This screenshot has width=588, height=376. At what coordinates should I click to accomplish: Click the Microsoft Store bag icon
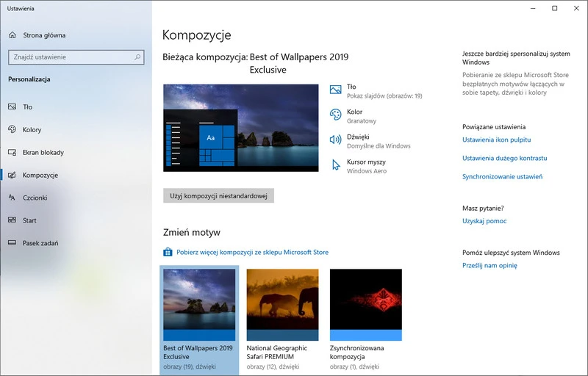tap(168, 252)
